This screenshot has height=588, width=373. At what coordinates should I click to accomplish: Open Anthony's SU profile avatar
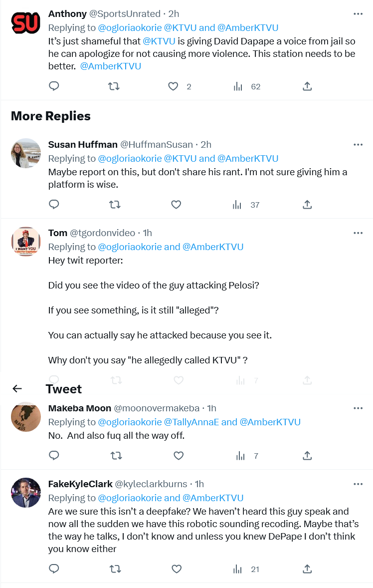[26, 22]
